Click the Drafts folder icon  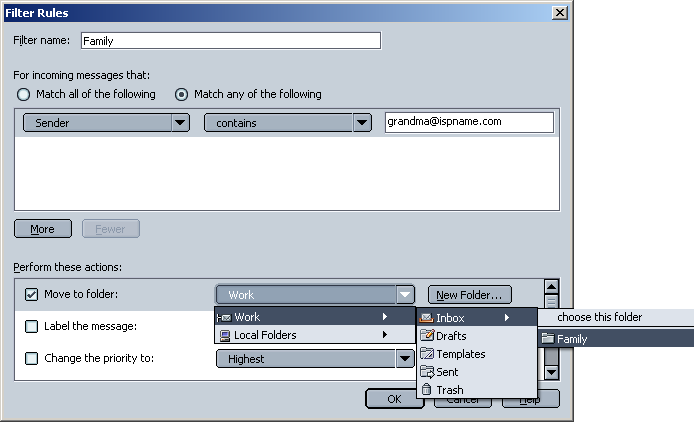coord(426,336)
